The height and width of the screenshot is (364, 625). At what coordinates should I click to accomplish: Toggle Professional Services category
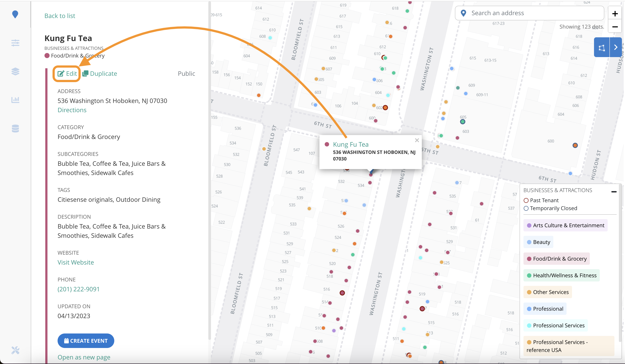point(556,325)
